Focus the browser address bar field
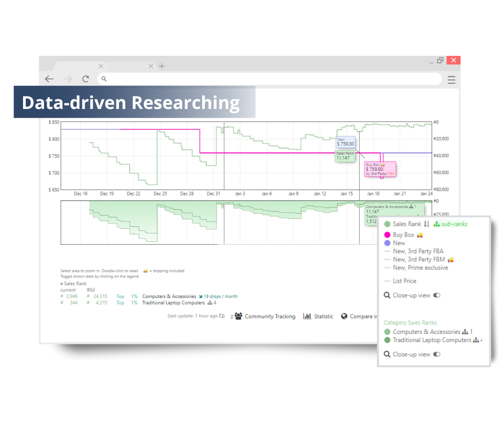Viewport: 504px width, 423px height. pyautogui.click(x=269, y=79)
